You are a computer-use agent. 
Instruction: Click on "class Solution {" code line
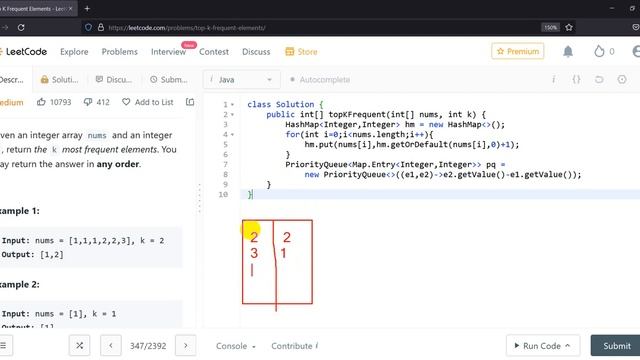[285, 104]
